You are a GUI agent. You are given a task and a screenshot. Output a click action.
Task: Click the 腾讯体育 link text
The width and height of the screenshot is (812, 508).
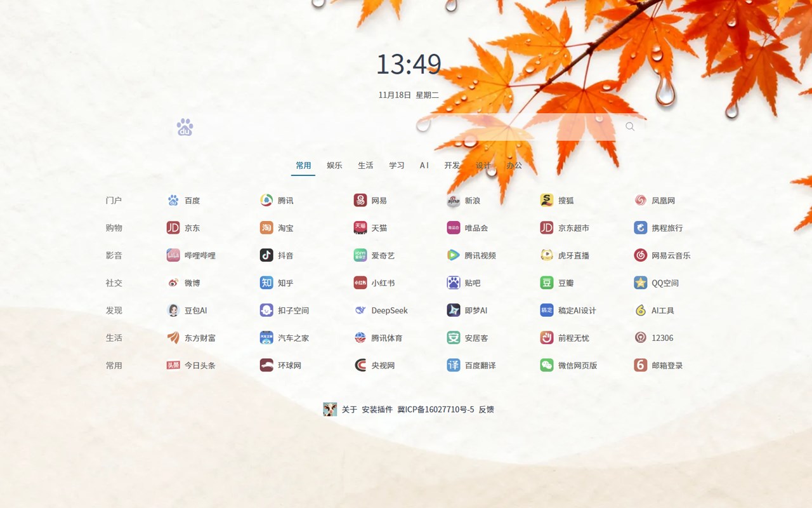387,338
